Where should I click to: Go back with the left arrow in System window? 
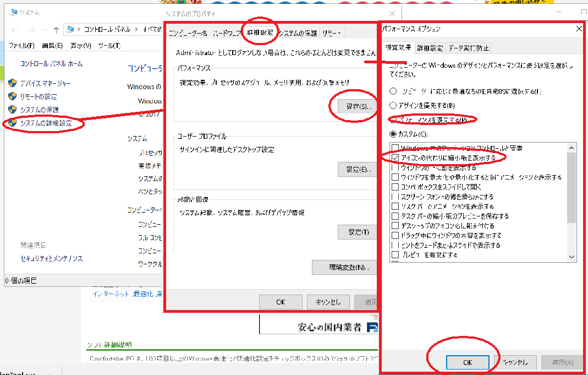pyautogui.click(x=15, y=30)
